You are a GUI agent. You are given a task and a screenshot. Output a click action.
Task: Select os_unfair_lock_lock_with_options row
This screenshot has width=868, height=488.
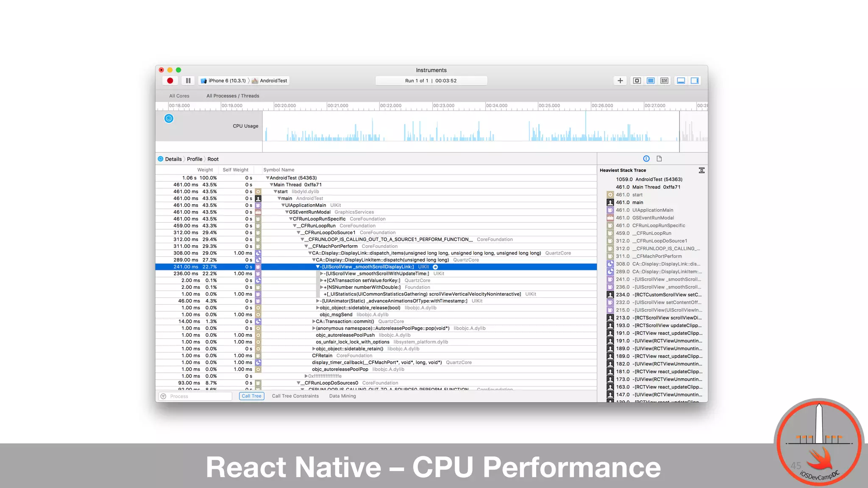tap(376, 342)
